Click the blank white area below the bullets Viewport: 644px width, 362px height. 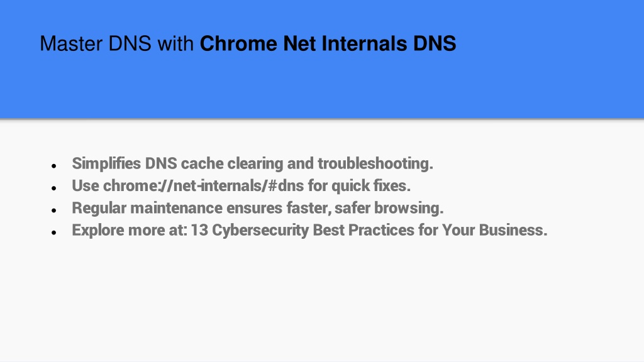322,300
